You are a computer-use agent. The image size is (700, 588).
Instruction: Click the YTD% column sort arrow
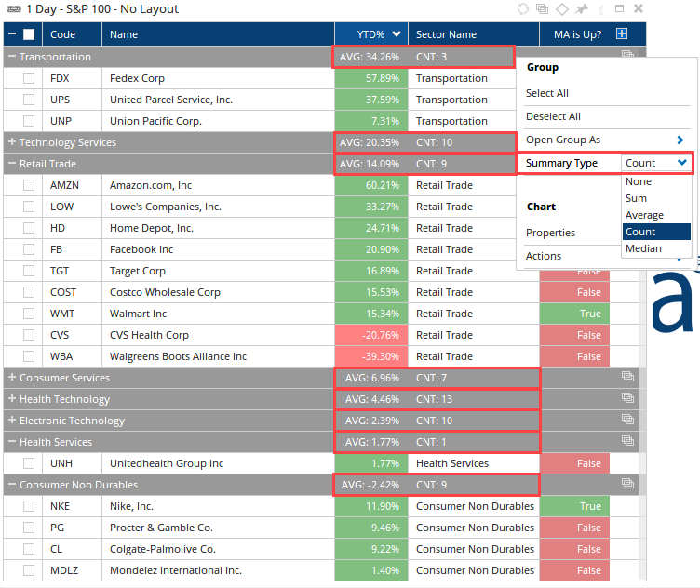396,34
